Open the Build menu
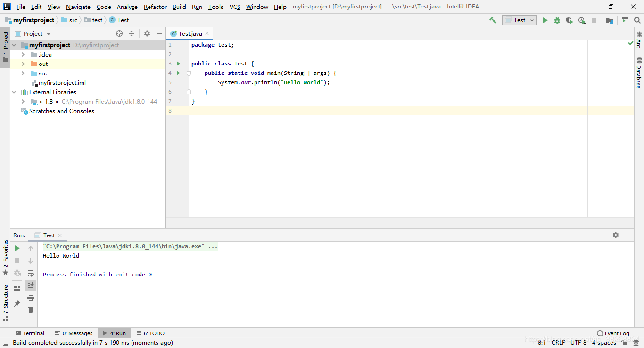The height and width of the screenshot is (348, 644). (179, 7)
